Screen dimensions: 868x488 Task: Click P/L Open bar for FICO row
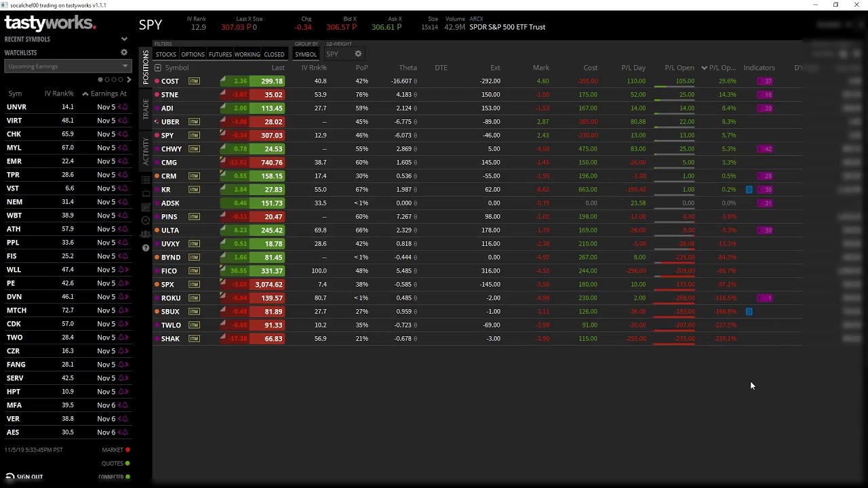click(674, 277)
